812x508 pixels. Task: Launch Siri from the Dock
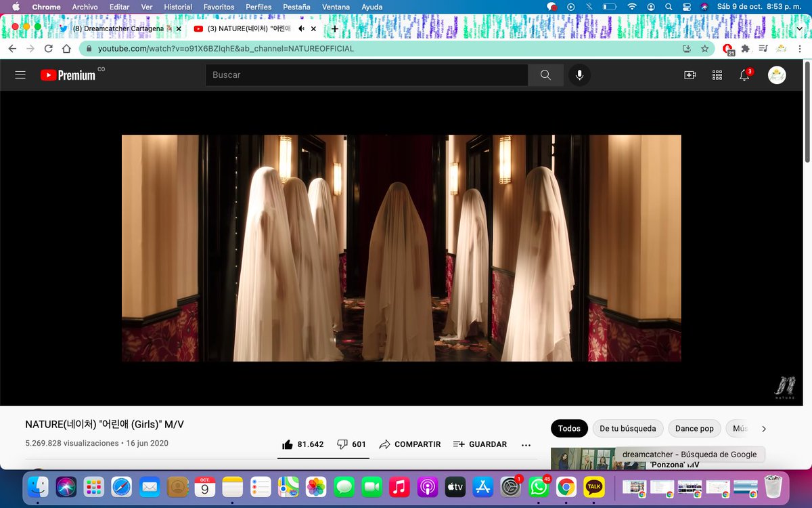[66, 486]
